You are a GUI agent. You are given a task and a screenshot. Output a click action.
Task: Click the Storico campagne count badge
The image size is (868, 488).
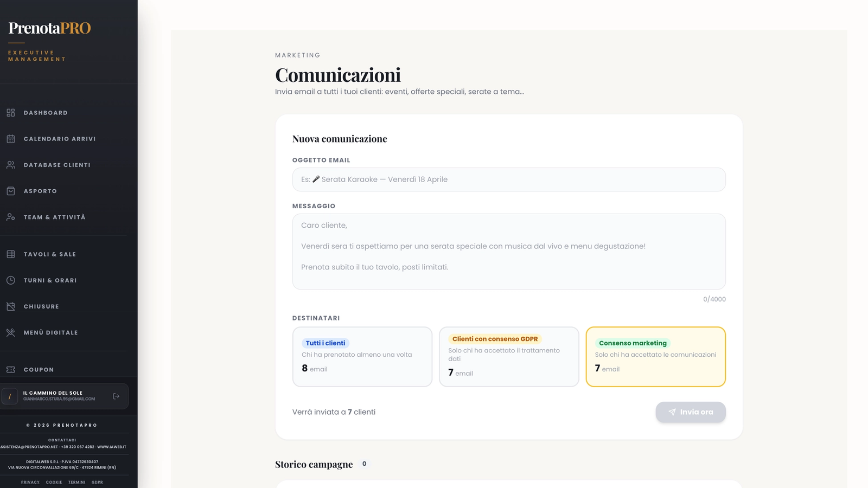[364, 464]
